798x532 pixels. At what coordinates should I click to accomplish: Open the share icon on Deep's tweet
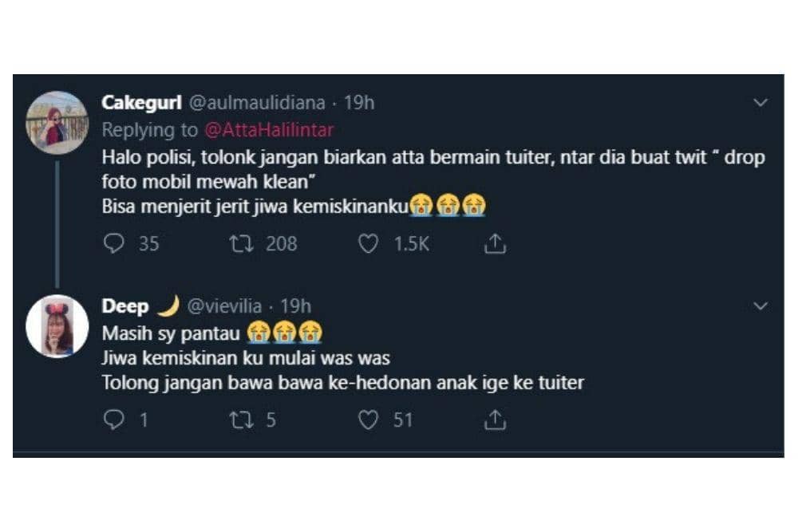pos(494,419)
